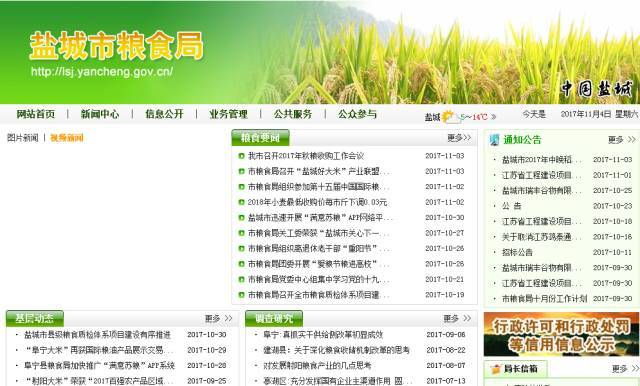
Task: Open 更多 link in 通知公告 section
Action: (621, 140)
